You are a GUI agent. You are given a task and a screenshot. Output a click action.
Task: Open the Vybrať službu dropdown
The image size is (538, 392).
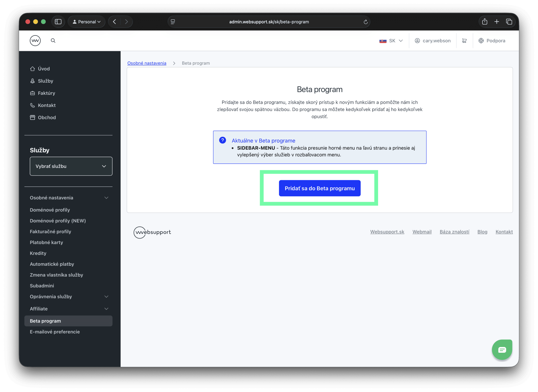tap(71, 166)
